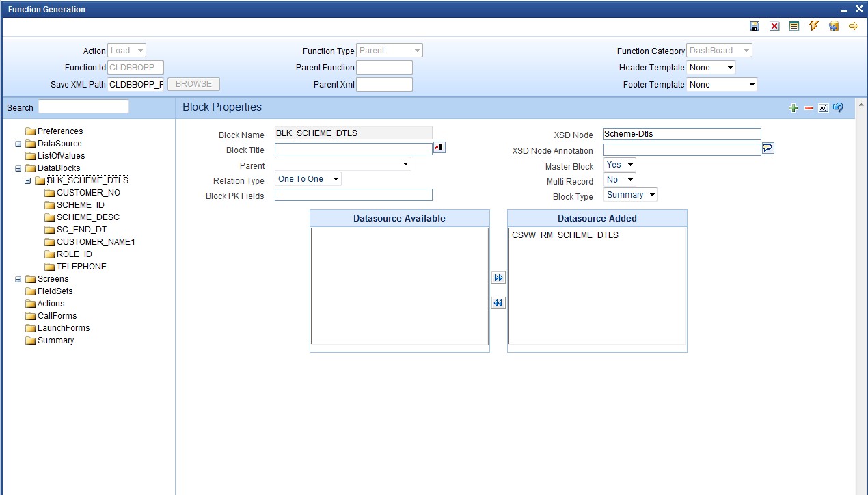Click the Actions folder icon
This screenshot has width=868, height=495.
[x=30, y=304]
